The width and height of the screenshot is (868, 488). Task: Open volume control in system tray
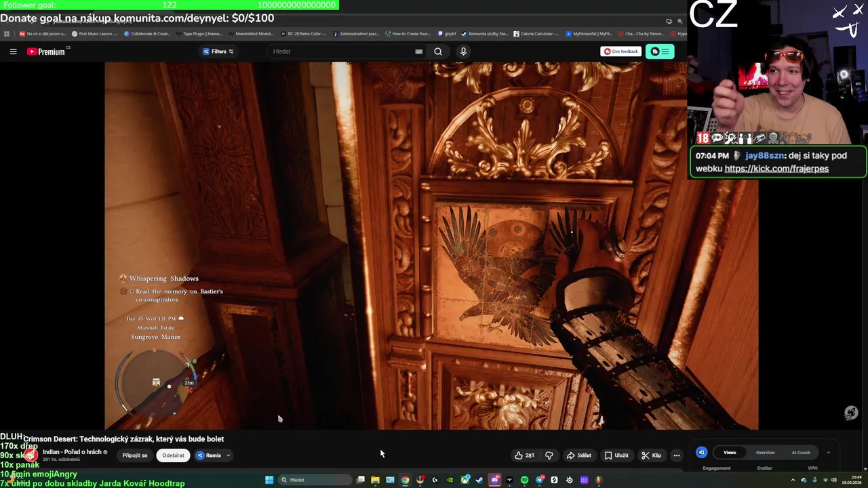point(833,480)
